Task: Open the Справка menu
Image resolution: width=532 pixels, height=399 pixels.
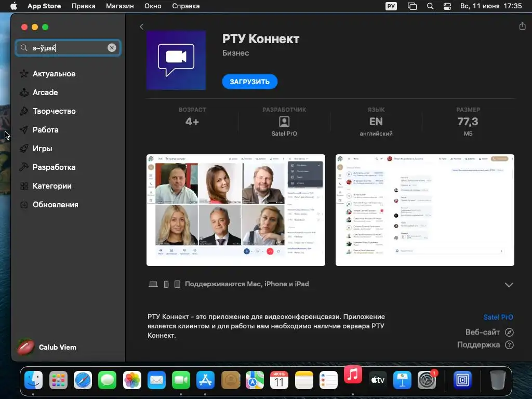Action: pyautogui.click(x=186, y=6)
